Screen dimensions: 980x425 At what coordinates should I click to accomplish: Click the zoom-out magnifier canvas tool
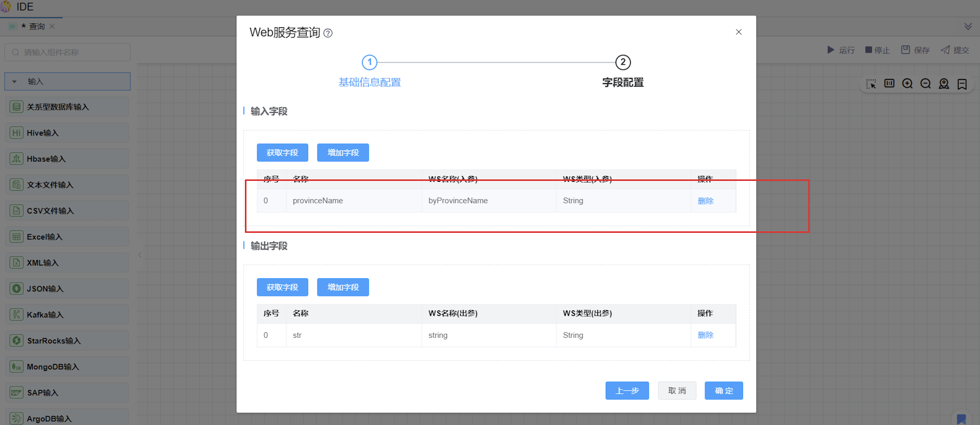[x=926, y=84]
